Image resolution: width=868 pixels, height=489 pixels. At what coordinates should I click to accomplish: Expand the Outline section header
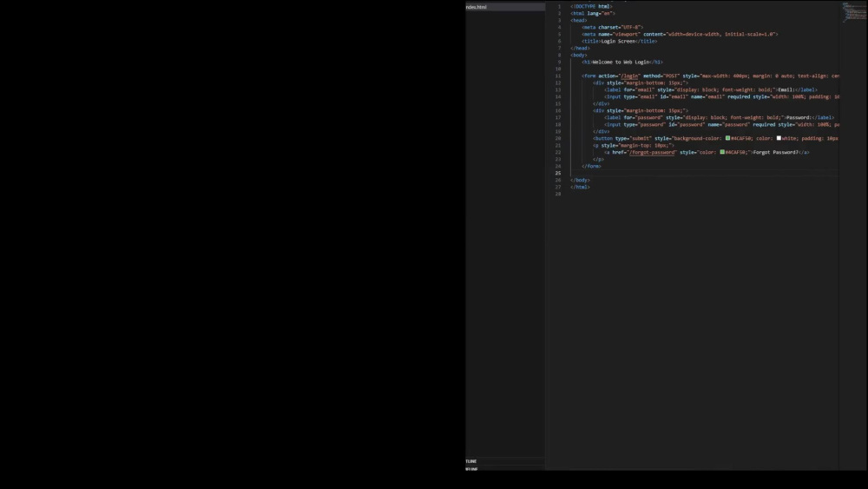(505, 460)
